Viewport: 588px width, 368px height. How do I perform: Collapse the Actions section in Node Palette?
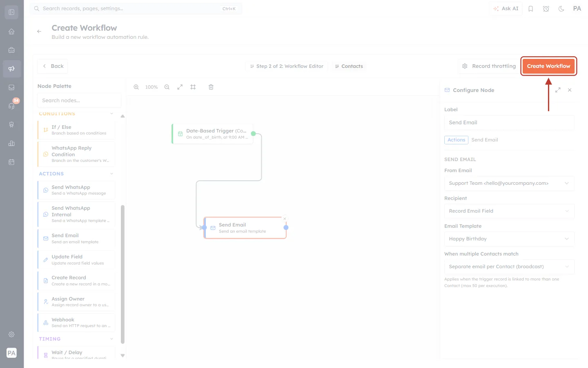(x=111, y=174)
